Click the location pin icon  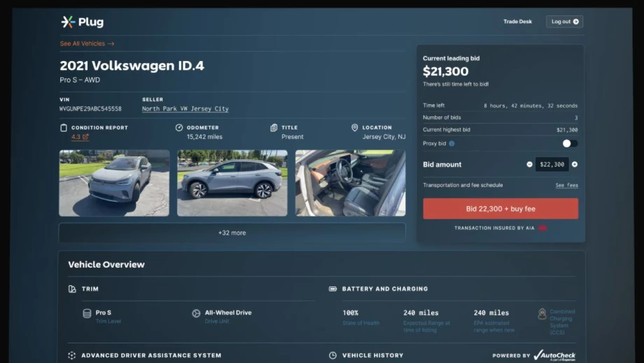tap(355, 128)
